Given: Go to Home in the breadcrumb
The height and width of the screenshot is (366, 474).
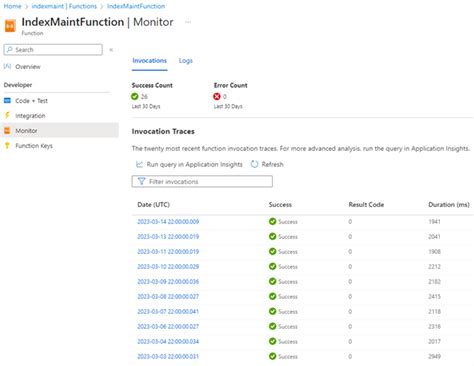Looking at the screenshot, I should [12, 6].
